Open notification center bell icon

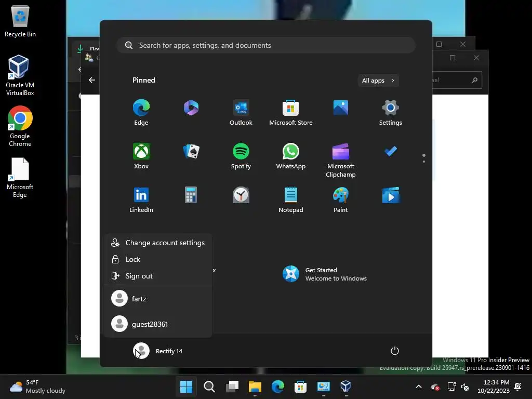[518, 387]
